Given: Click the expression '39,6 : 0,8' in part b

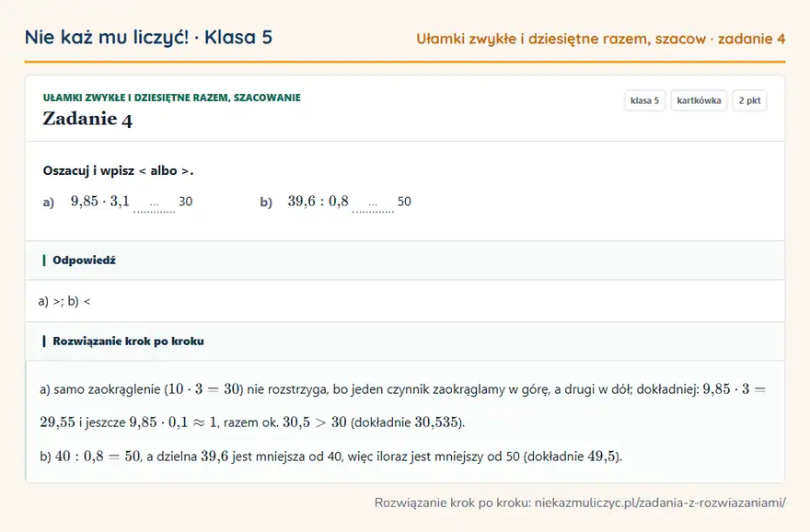Looking at the screenshot, I should coord(318,201).
